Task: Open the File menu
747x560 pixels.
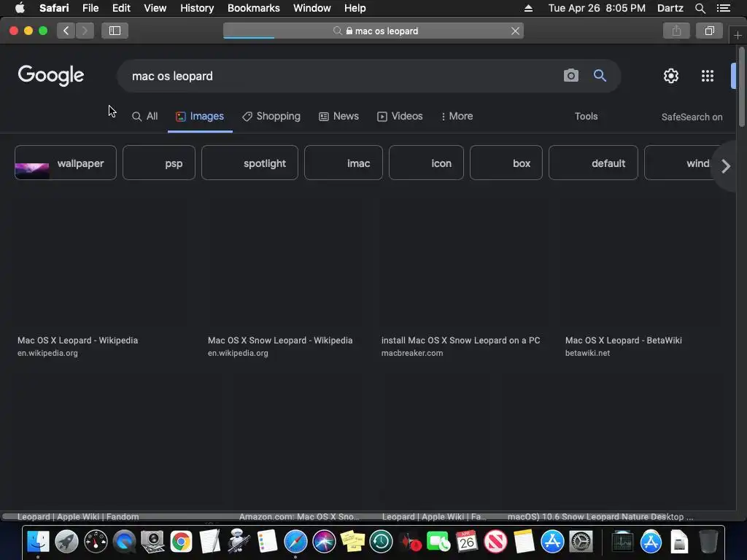Action: click(x=90, y=8)
